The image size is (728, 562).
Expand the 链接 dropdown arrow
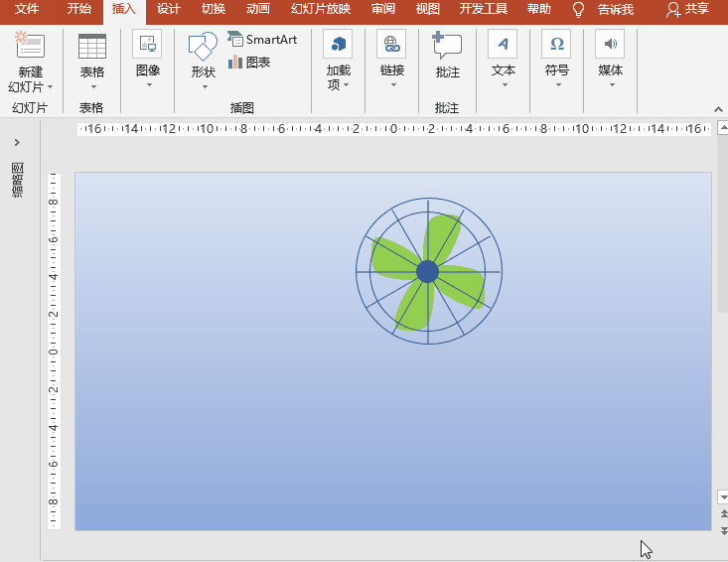tap(393, 85)
